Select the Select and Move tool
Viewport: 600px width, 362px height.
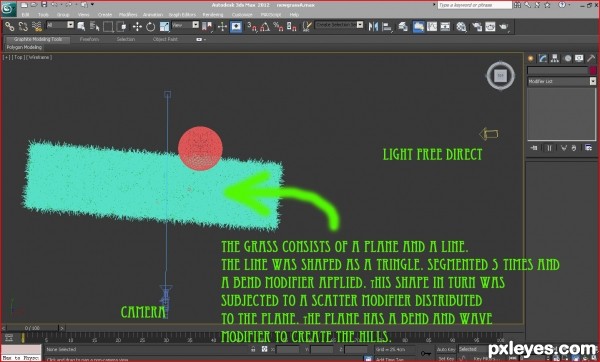click(x=137, y=26)
